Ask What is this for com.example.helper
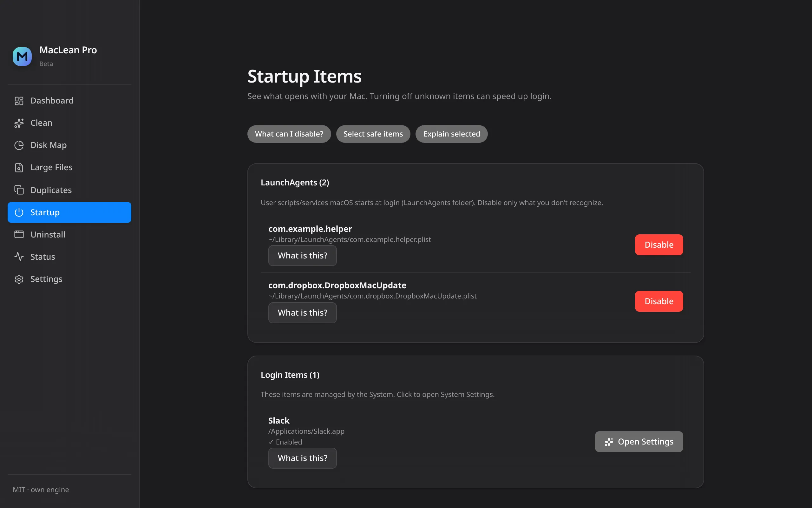The width and height of the screenshot is (812, 508). tap(302, 256)
